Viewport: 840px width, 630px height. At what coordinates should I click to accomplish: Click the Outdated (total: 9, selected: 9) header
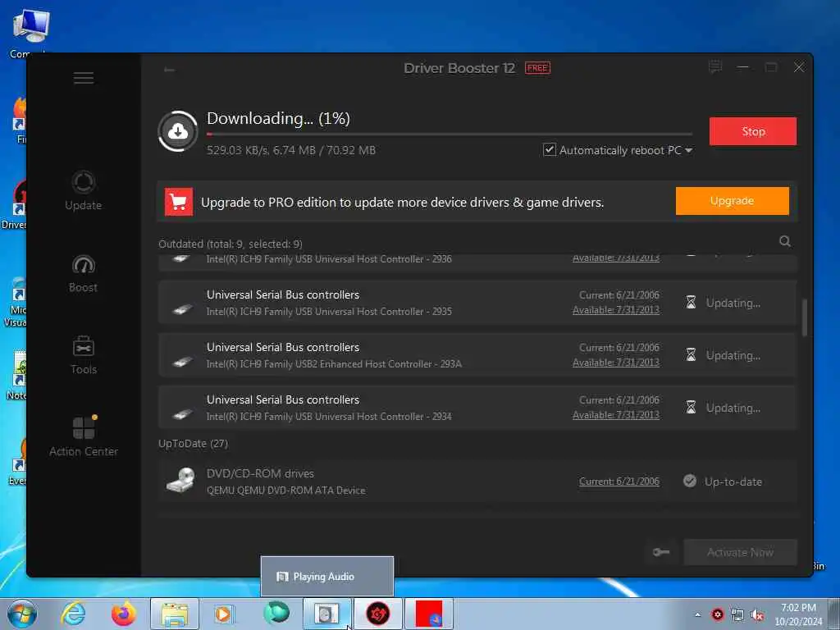[x=231, y=244]
